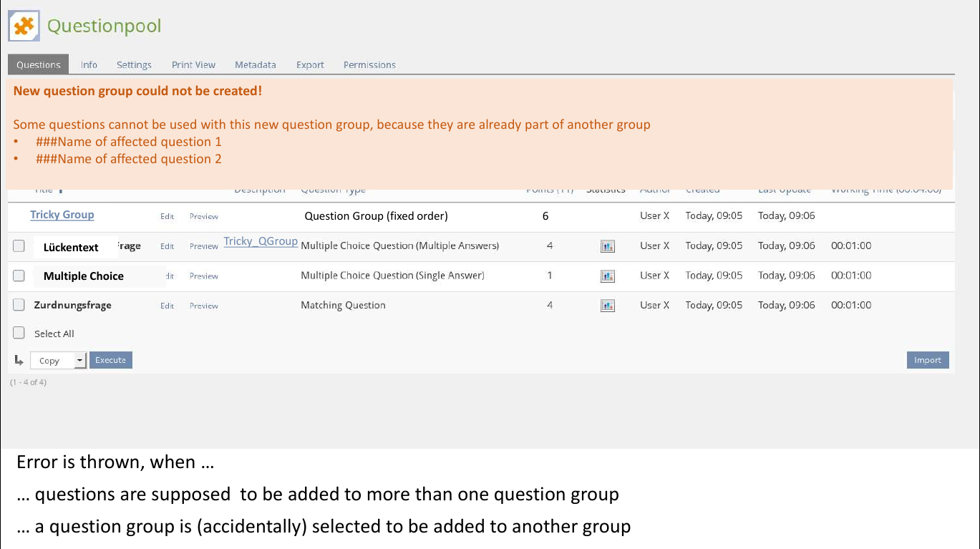Open statistics icon for Lückentext row
Image resolution: width=980 pixels, height=549 pixels.
pyautogui.click(x=608, y=246)
